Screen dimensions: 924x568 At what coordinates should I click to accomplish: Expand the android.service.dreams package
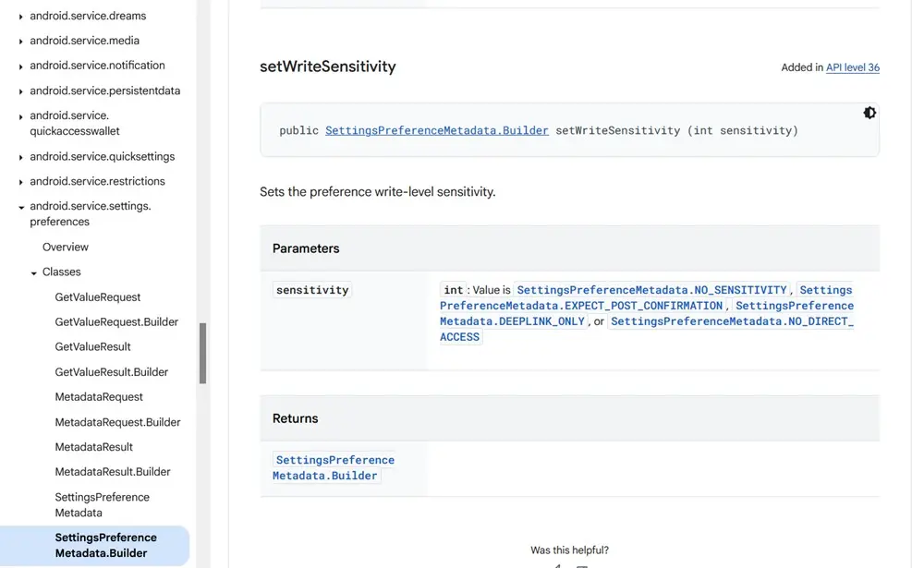(x=20, y=17)
